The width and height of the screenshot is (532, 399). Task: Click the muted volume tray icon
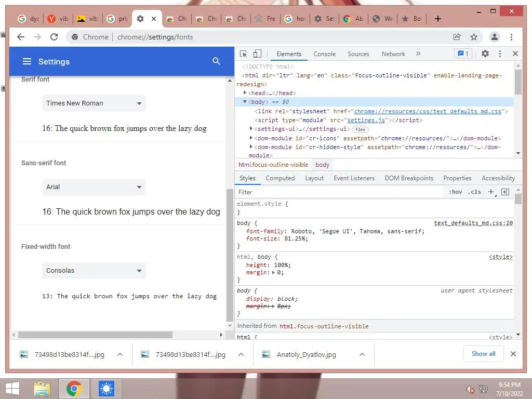tap(470, 389)
